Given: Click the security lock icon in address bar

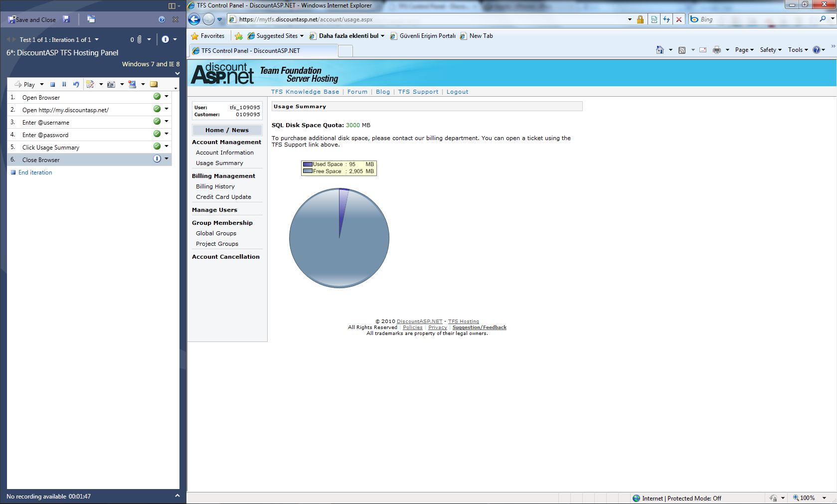Looking at the screenshot, I should 641,19.
